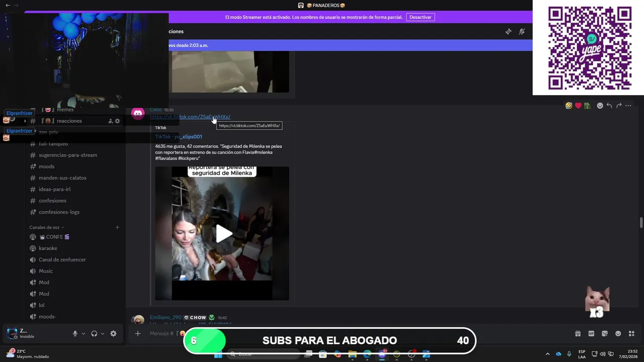
Task: Open more options for Cielo's message
Action: coord(628,106)
